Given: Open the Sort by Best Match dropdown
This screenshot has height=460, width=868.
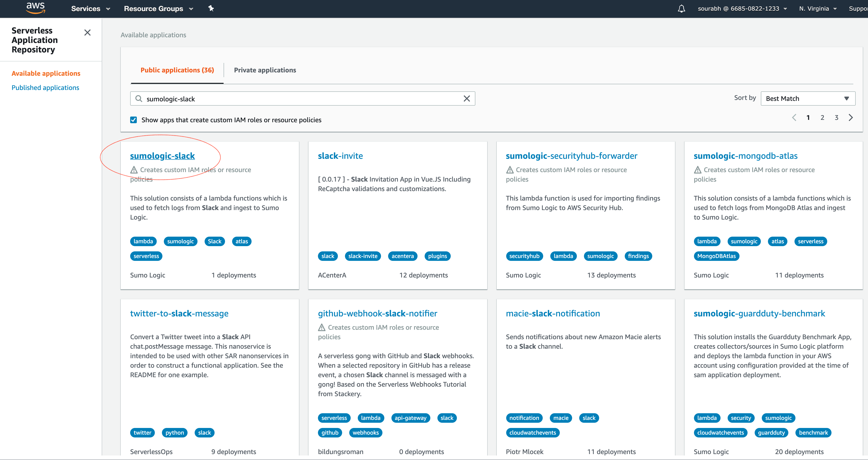Looking at the screenshot, I should pos(807,99).
